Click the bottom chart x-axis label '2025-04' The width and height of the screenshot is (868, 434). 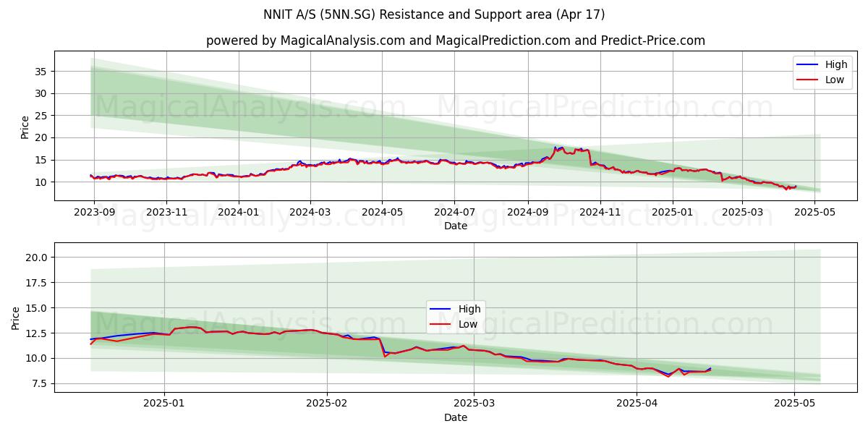pyautogui.click(x=637, y=404)
